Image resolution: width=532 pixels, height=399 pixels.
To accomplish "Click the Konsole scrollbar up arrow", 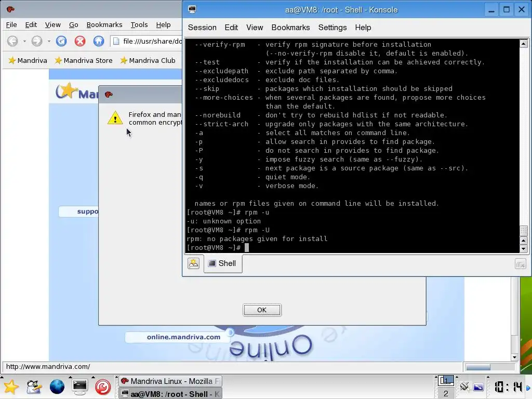I will pyautogui.click(x=524, y=44).
